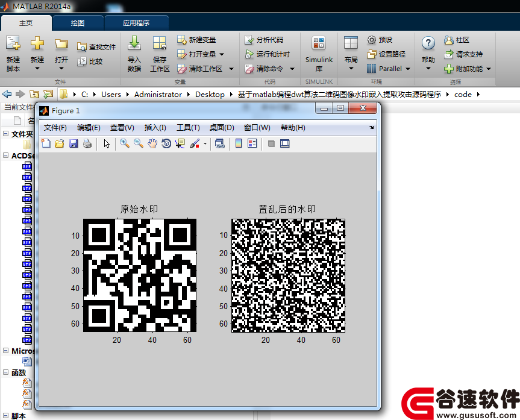The image size is (520, 420).
Task: Click the New (新建) plus icon
Action: (37, 43)
